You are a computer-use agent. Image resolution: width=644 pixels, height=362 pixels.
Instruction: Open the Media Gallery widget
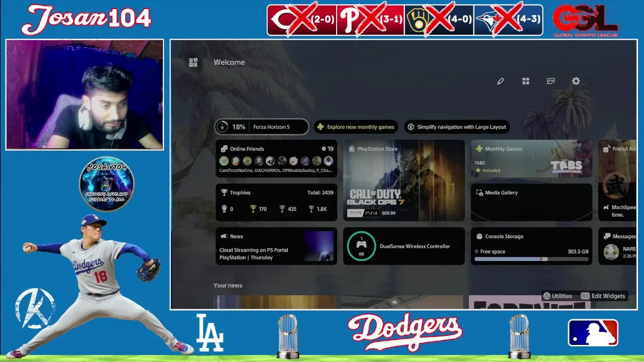531,202
